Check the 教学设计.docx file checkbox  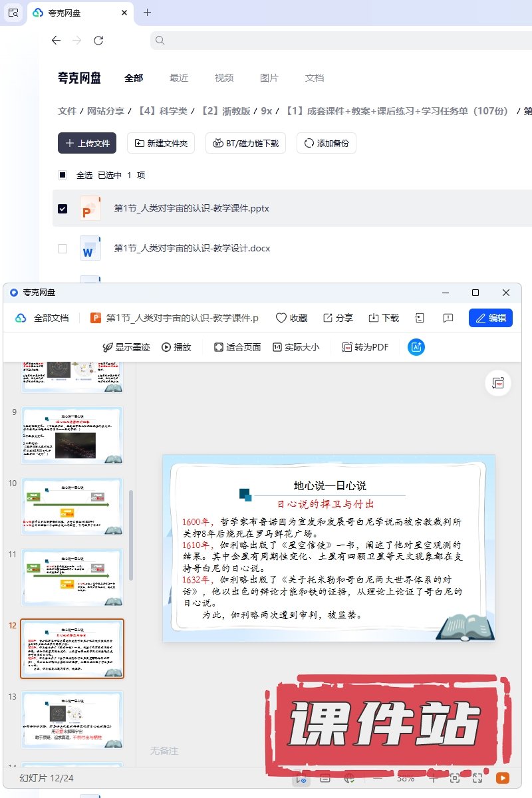(x=63, y=249)
